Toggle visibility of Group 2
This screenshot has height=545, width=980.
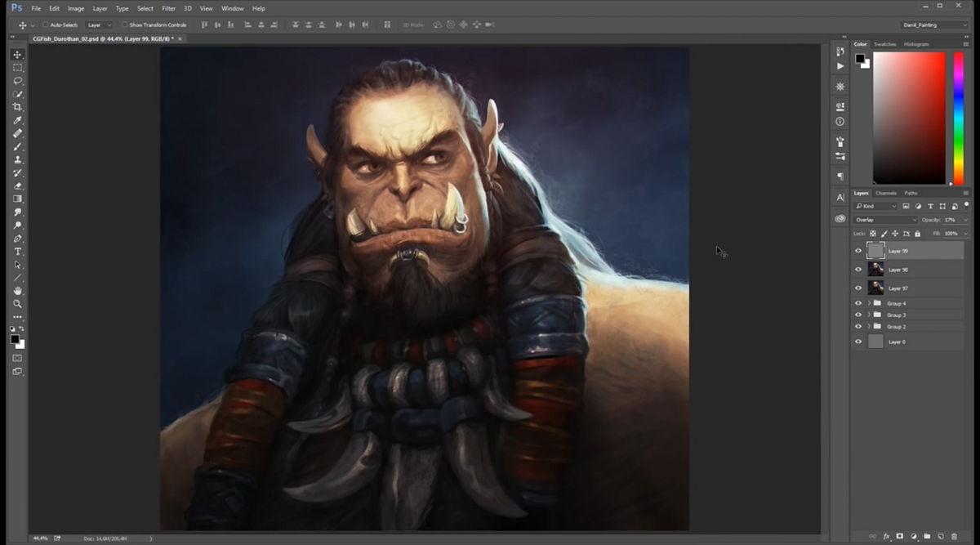pyautogui.click(x=857, y=326)
